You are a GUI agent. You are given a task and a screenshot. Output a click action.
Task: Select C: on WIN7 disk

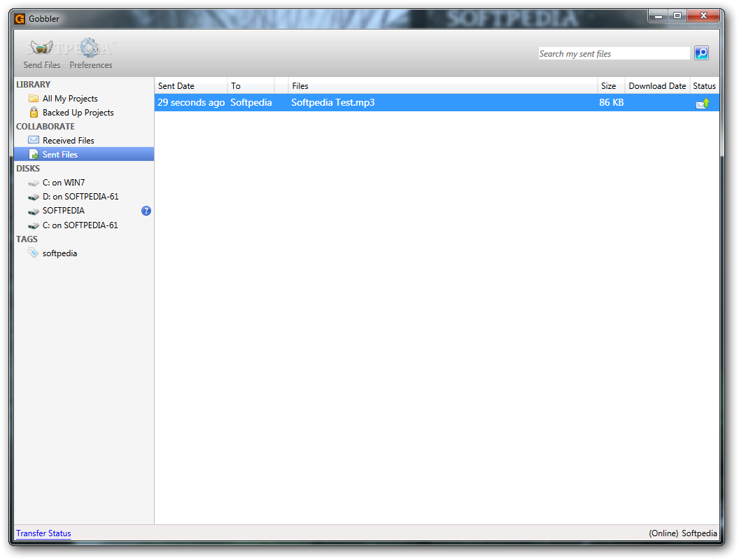point(64,183)
